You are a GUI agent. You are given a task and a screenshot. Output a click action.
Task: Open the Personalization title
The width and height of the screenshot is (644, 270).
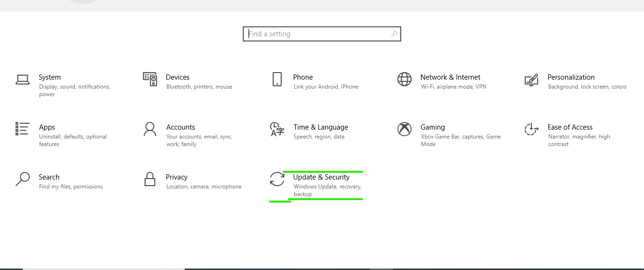click(x=571, y=77)
